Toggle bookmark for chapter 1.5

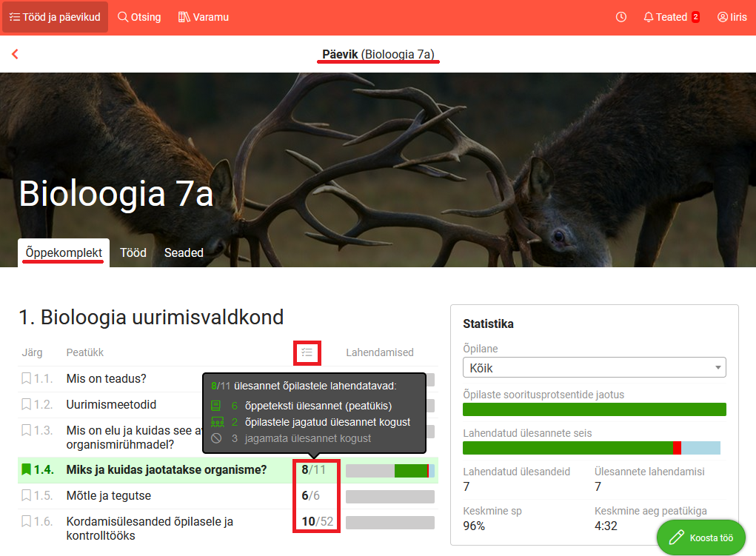coord(27,495)
